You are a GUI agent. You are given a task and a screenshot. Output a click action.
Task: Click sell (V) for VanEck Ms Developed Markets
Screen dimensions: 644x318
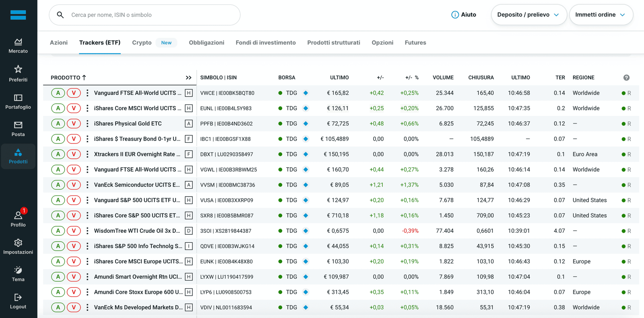(x=74, y=308)
